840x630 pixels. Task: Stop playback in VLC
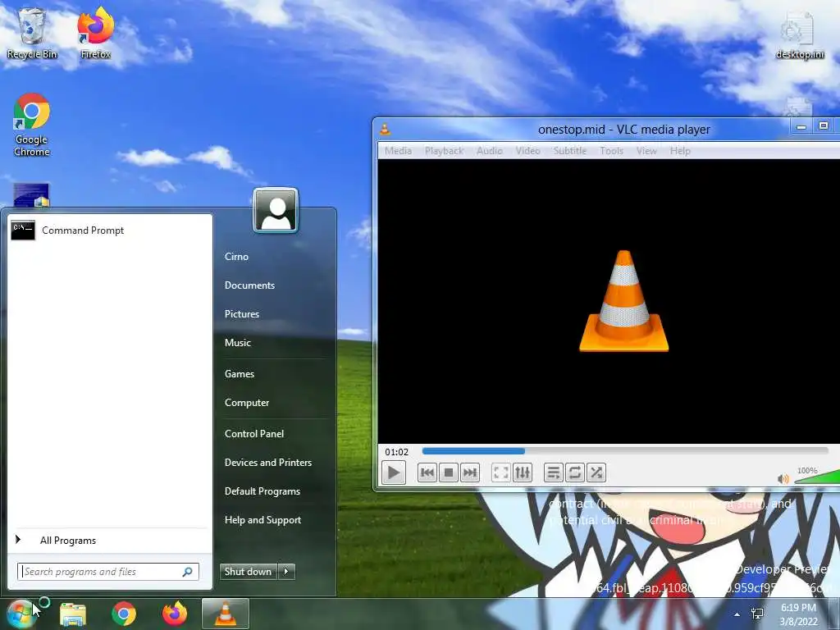point(449,472)
